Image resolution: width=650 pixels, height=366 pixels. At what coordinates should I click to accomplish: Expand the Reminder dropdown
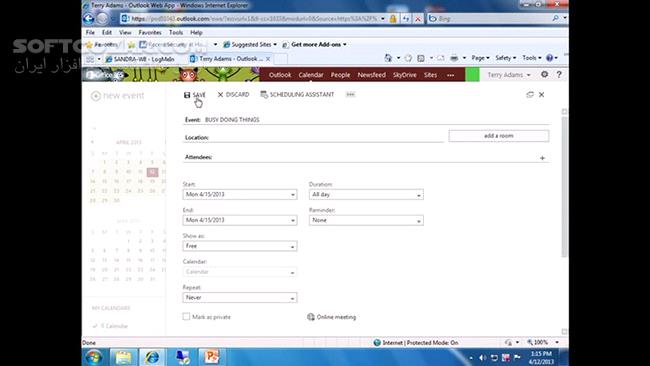(366, 221)
